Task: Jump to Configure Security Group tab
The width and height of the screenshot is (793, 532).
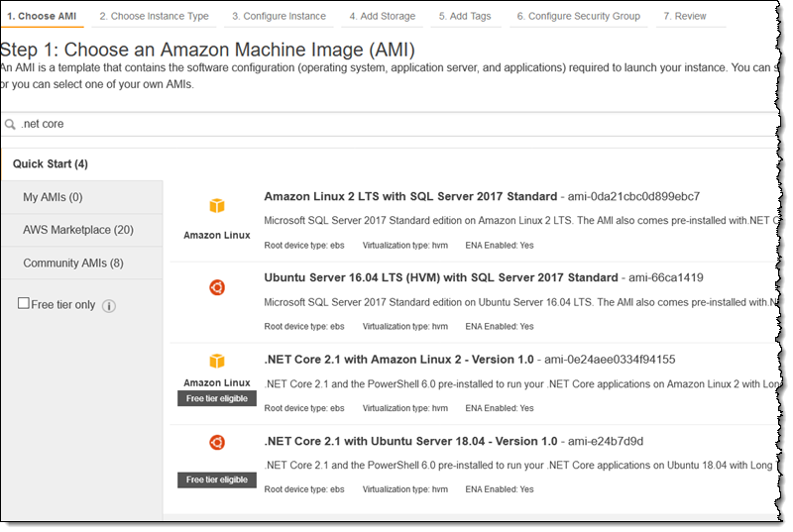Action: 578,17
